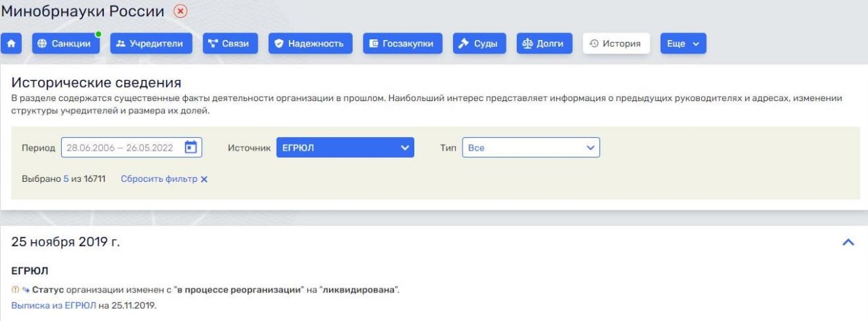Click the arrow icon before the word Статус
Screen dimensions: 868x321
[26, 290]
